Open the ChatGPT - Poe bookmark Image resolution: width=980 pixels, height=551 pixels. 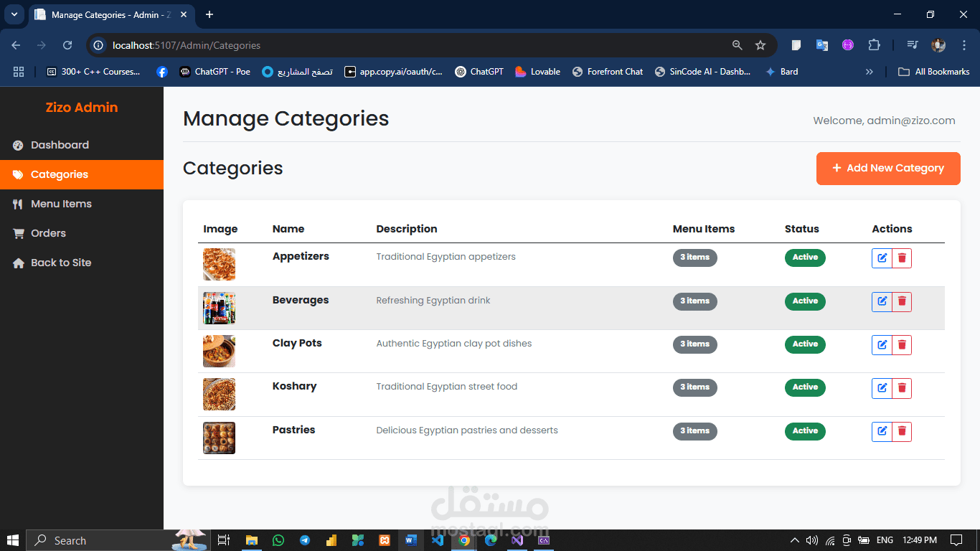click(215, 72)
